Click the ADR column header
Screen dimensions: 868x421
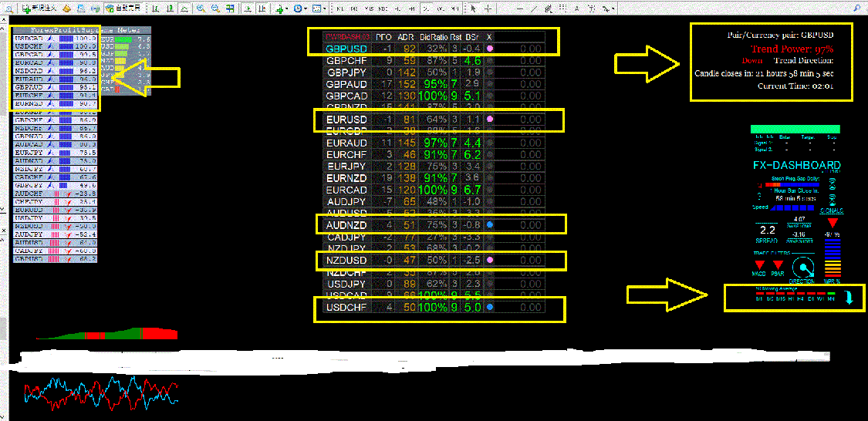pyautogui.click(x=405, y=36)
